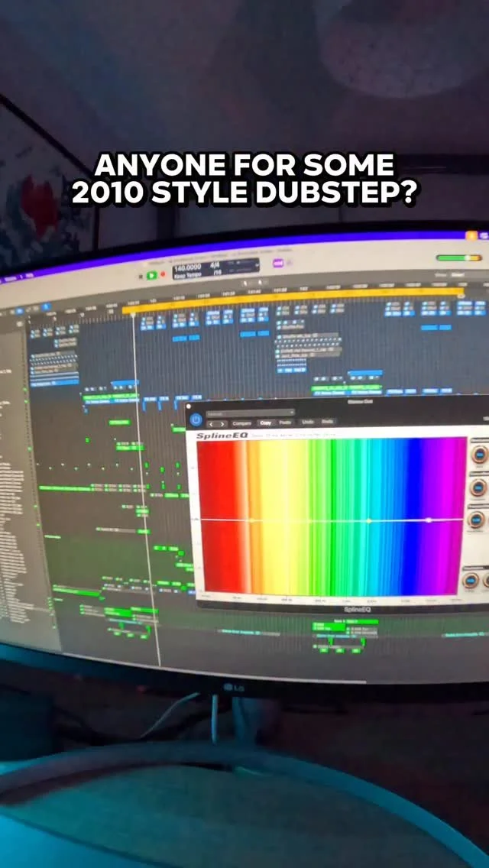Image resolution: width=489 pixels, height=868 pixels.
Task: Open the Keep Tempo mode menu
Action: tap(188, 276)
